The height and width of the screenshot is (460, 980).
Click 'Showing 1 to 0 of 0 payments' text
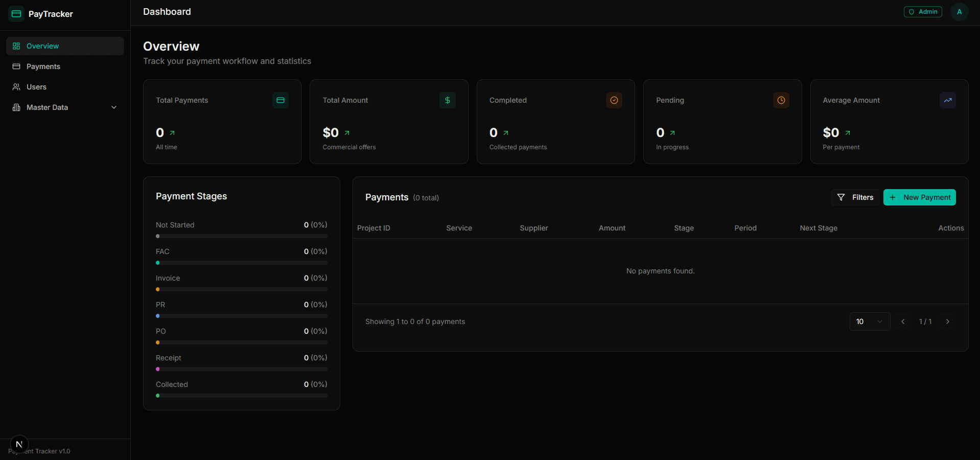point(415,321)
